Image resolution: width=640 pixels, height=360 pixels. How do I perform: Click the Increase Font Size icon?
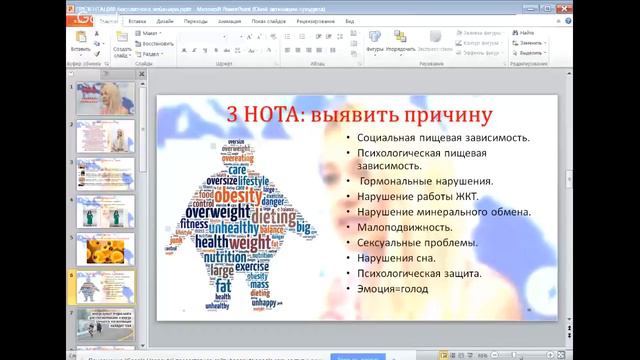click(x=249, y=37)
